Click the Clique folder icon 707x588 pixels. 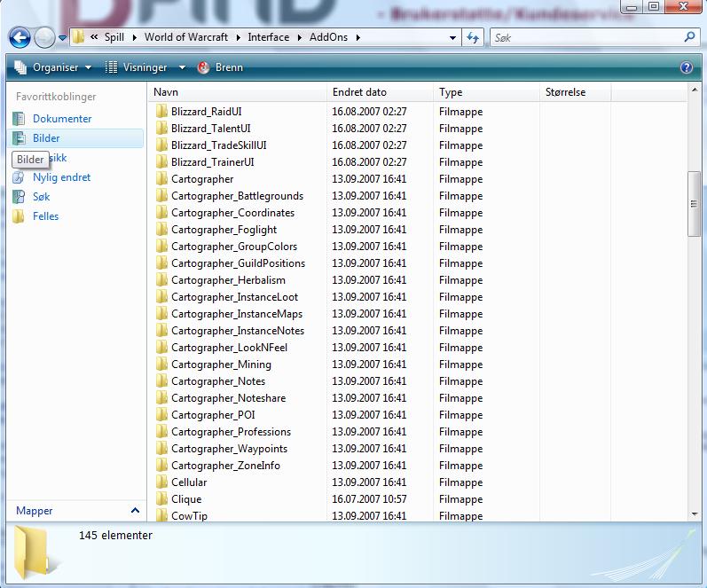161,499
